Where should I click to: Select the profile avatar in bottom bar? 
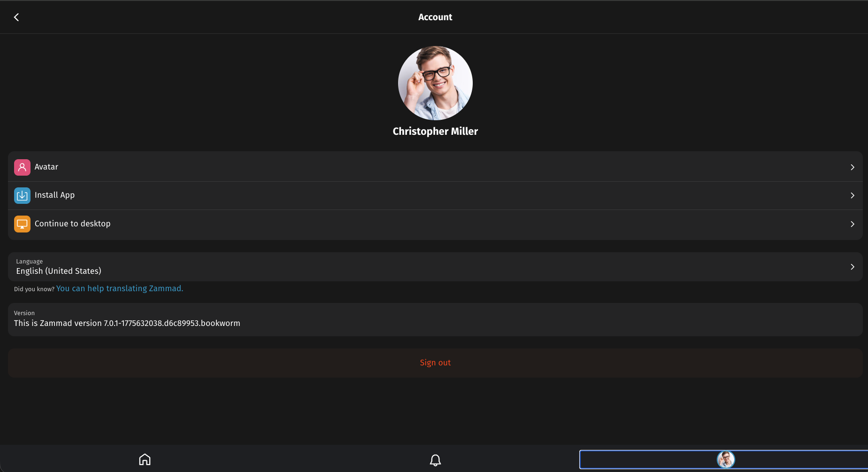[x=725, y=459]
